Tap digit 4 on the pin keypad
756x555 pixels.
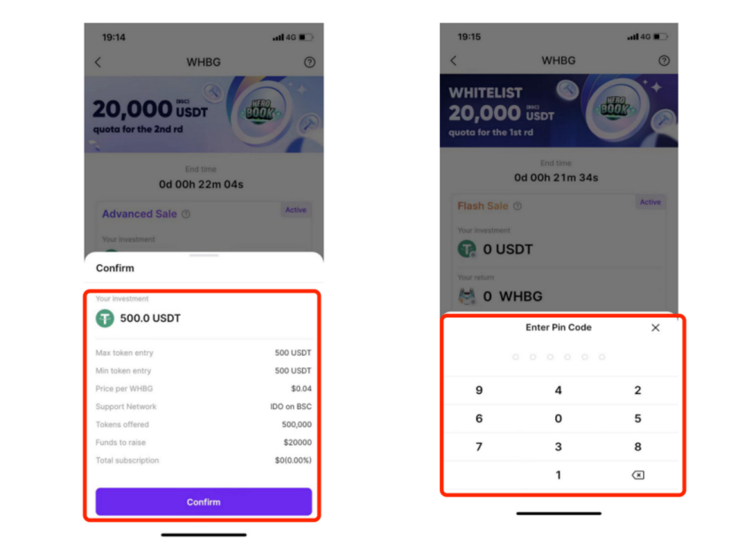(558, 390)
